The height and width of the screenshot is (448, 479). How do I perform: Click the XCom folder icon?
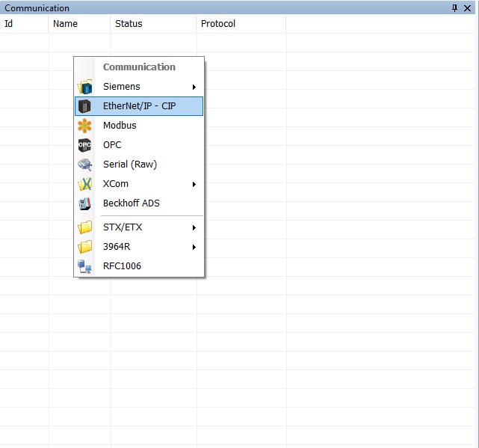[84, 184]
